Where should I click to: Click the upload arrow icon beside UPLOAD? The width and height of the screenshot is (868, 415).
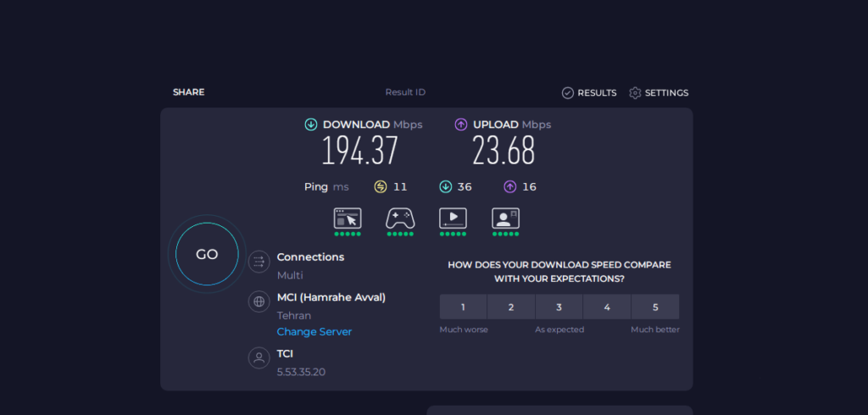[461, 125]
